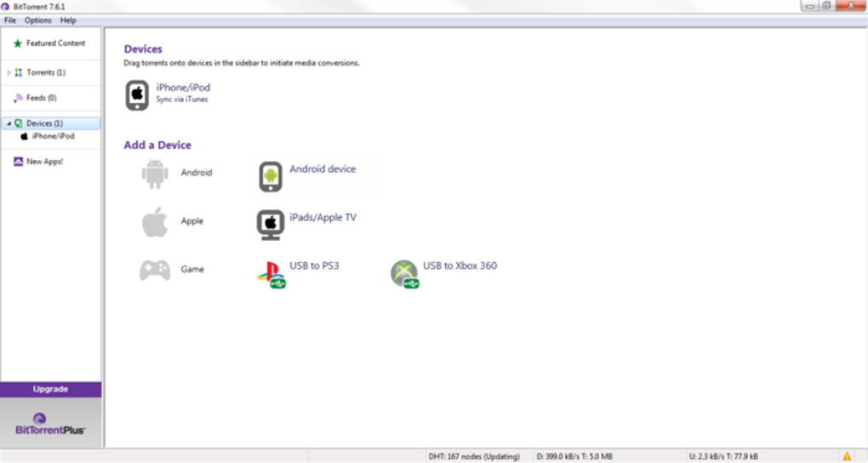Click the USB to Xbox 360 link text
Viewport: 868px width, 463px height.
click(460, 266)
